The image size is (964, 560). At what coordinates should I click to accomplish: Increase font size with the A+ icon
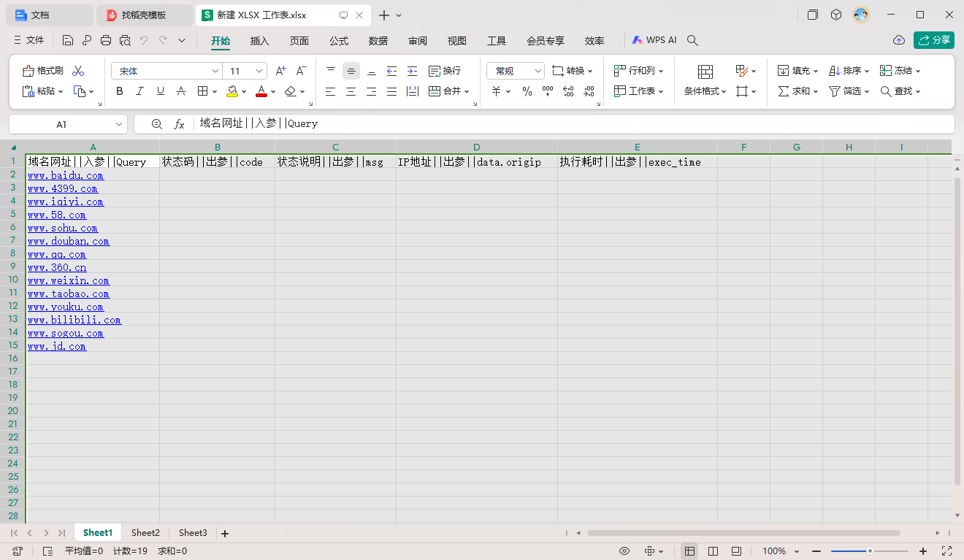coord(281,71)
